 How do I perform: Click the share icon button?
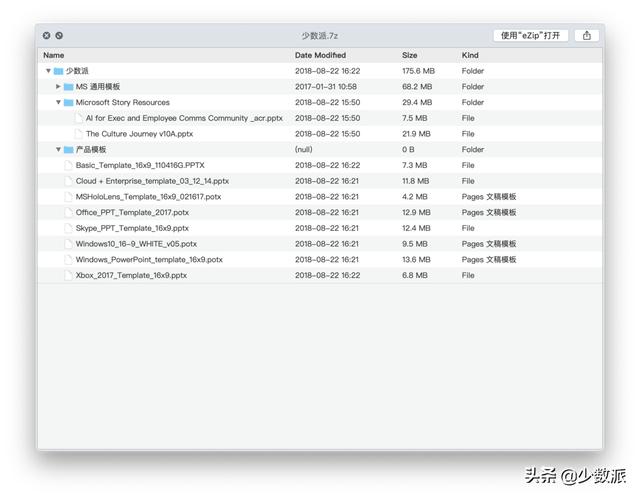coord(587,36)
